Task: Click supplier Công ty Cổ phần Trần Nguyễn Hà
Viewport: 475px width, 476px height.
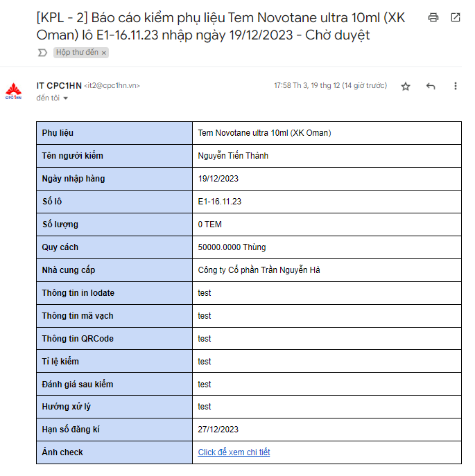Action: pyautogui.click(x=259, y=270)
